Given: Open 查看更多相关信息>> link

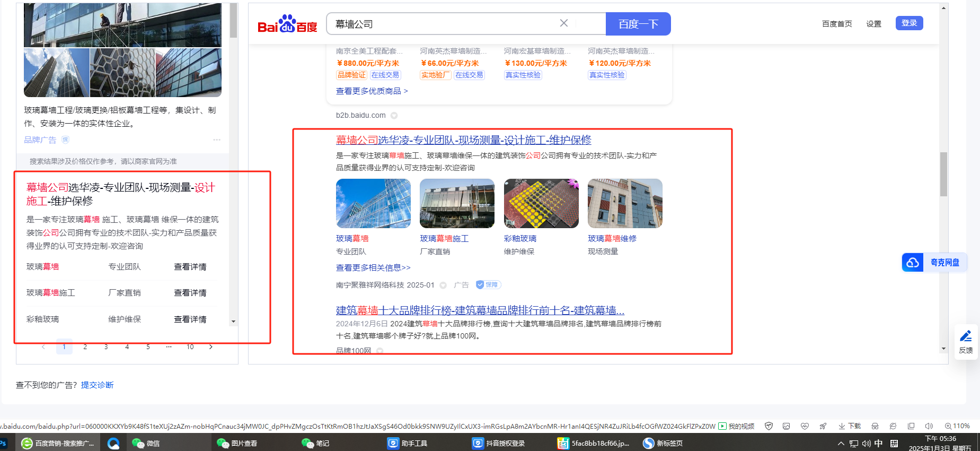Looking at the screenshot, I should [x=373, y=268].
